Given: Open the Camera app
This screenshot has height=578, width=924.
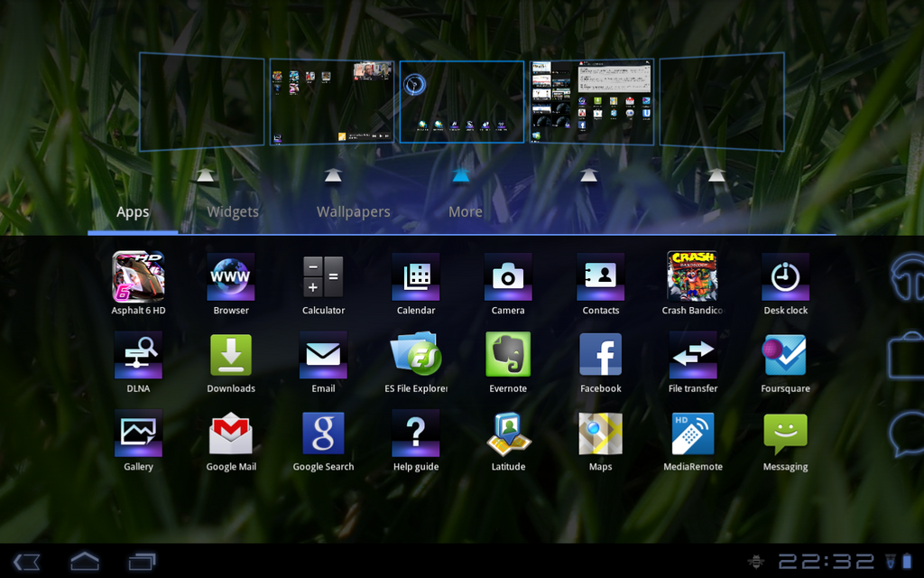Looking at the screenshot, I should tap(508, 277).
